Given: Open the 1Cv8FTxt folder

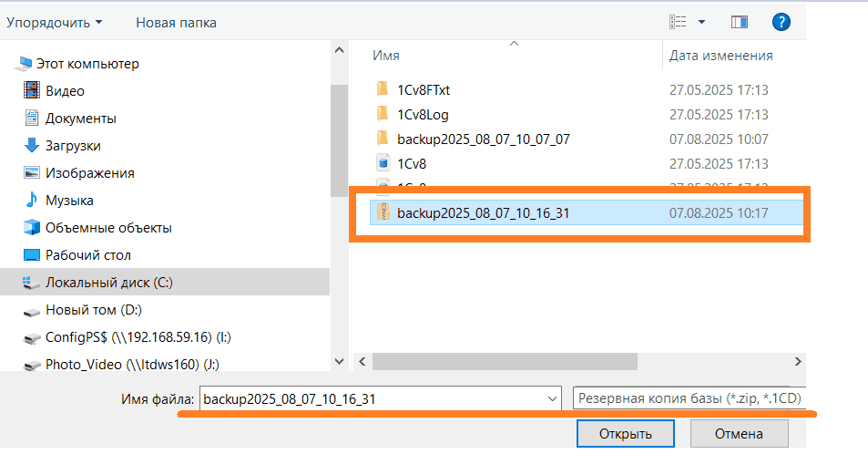Looking at the screenshot, I should pos(424,89).
